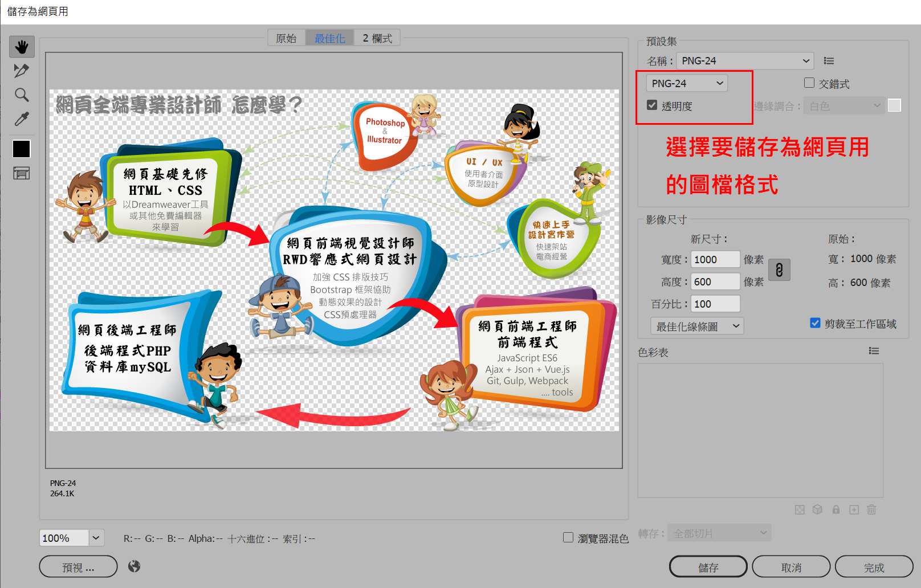
Task: Enable the 交錯式 checkbox
Action: click(809, 83)
